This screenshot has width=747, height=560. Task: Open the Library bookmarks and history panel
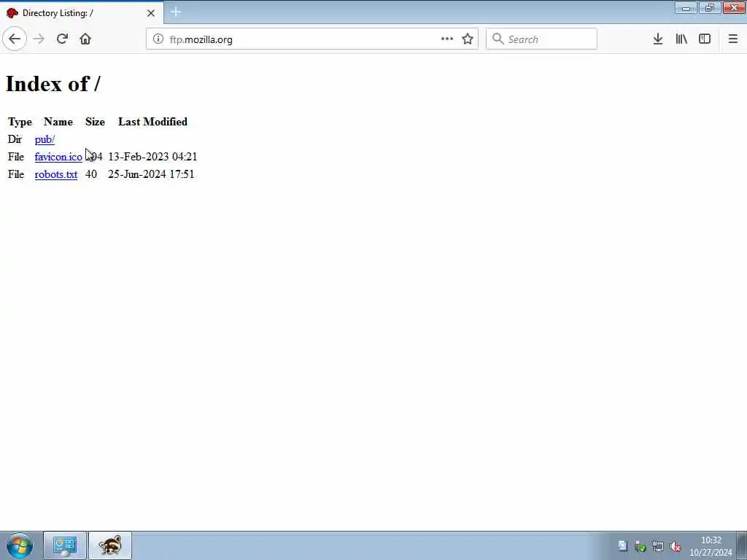681,39
